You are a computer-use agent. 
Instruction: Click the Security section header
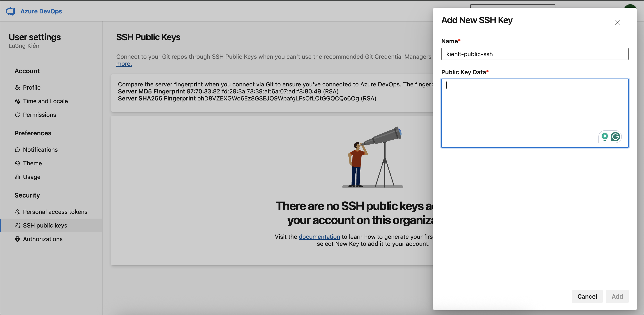(x=27, y=195)
